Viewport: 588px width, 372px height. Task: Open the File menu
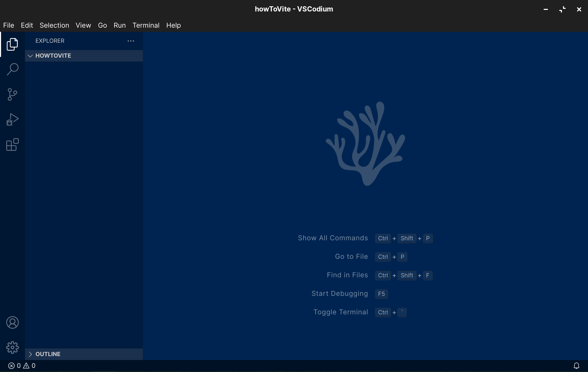(x=9, y=25)
